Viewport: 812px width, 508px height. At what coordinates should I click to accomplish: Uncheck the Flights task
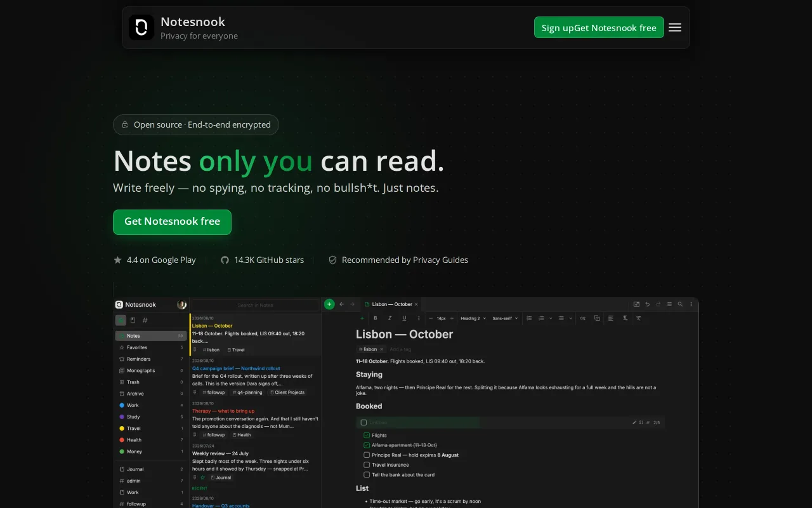click(367, 436)
